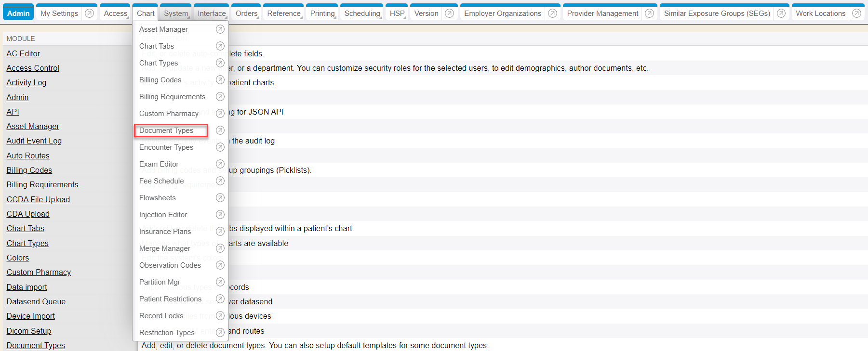Open the Access Control module link
This screenshot has height=351, width=868.
pos(33,68)
